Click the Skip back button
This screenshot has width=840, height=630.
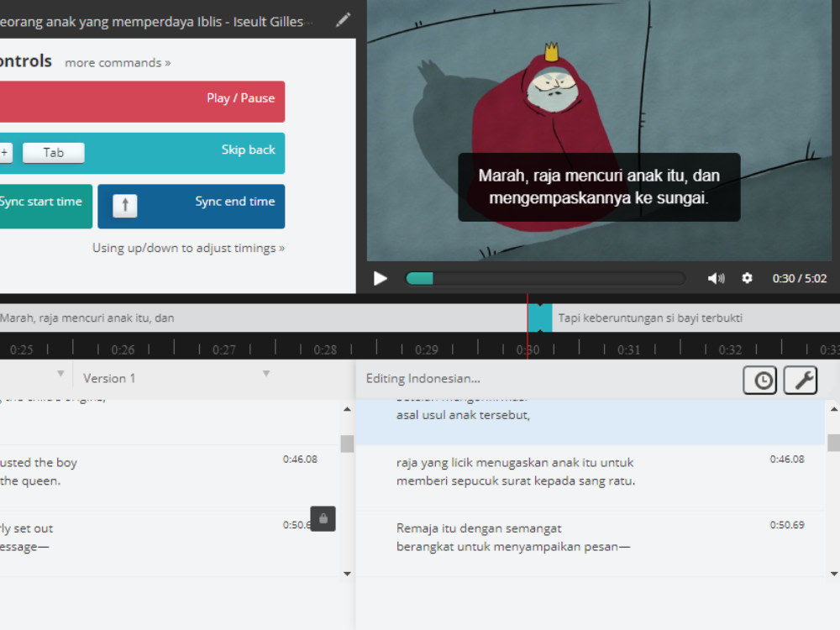point(142,153)
